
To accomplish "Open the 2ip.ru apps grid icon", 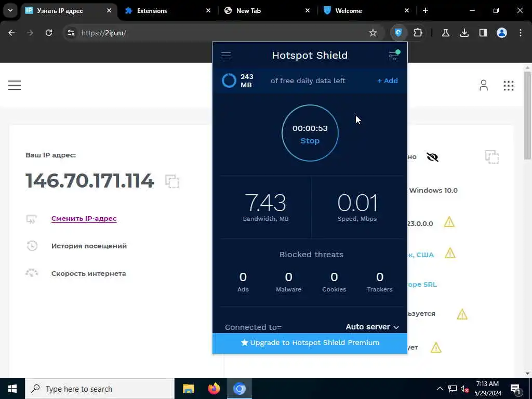I will [508, 86].
